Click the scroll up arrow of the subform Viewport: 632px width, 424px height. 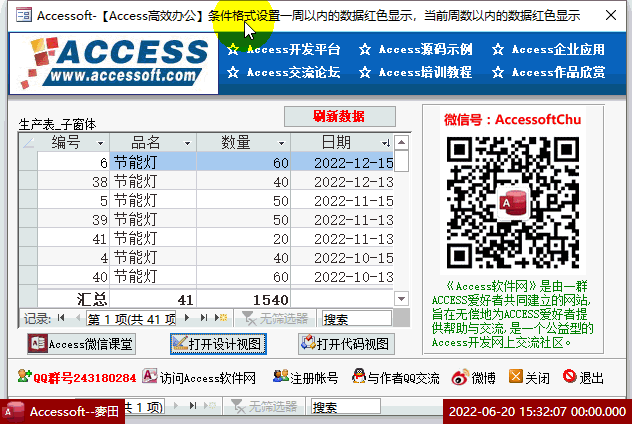tap(401, 142)
